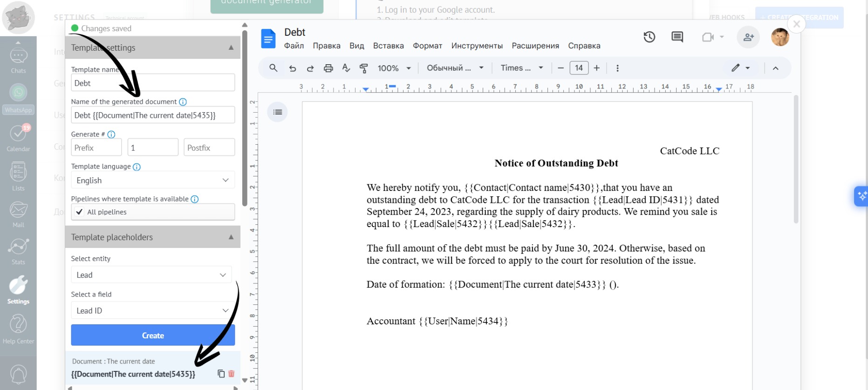Toggle the All pipelines checkbox
The image size is (868, 390).
(x=80, y=212)
